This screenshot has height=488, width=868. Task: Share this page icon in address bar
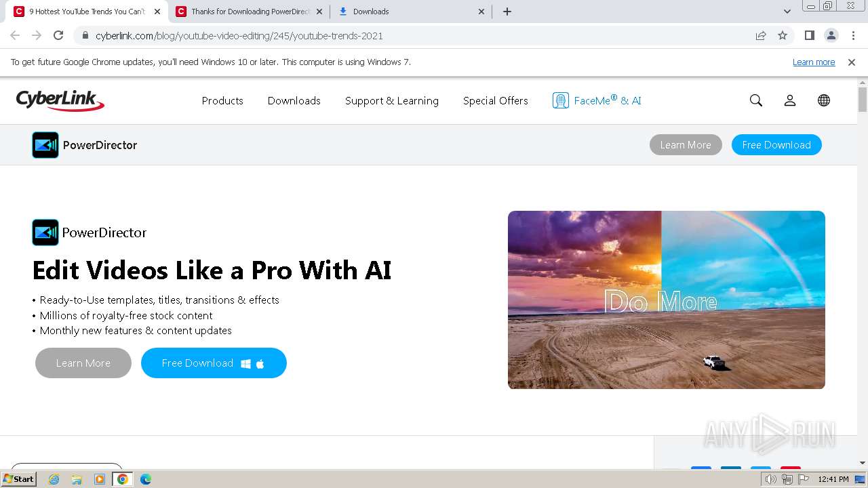(761, 35)
